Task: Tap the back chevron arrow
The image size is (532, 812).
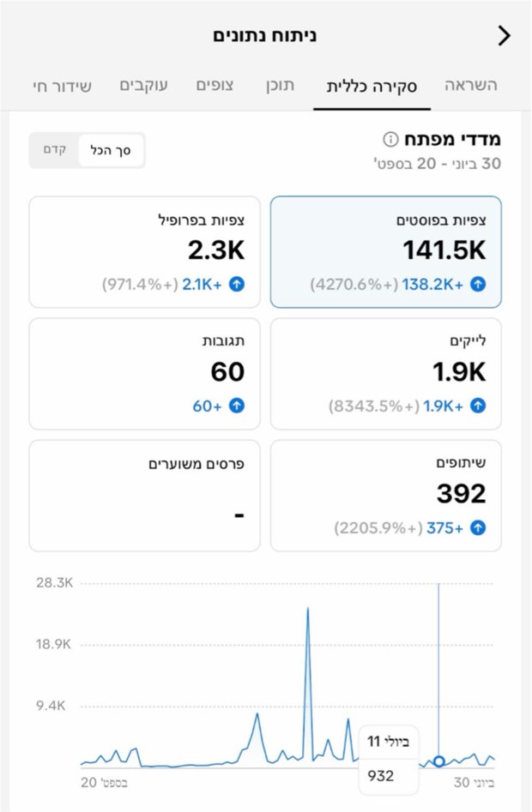Action: (x=504, y=36)
